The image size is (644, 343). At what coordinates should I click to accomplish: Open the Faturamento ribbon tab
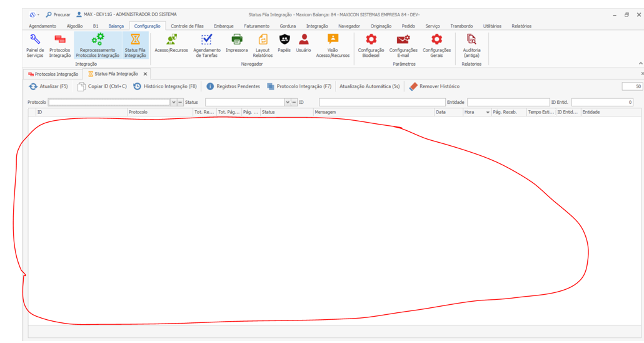tap(257, 26)
